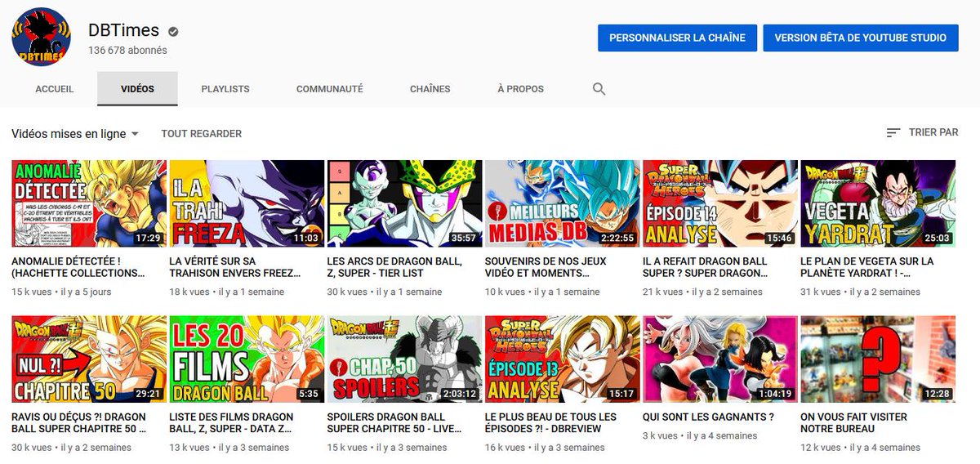The width and height of the screenshot is (980, 464).
Task: Click the DBTimes channel name
Action: [125, 32]
